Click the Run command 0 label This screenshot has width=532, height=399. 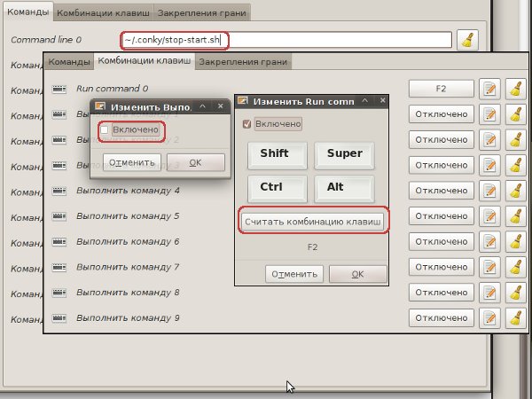click(113, 89)
